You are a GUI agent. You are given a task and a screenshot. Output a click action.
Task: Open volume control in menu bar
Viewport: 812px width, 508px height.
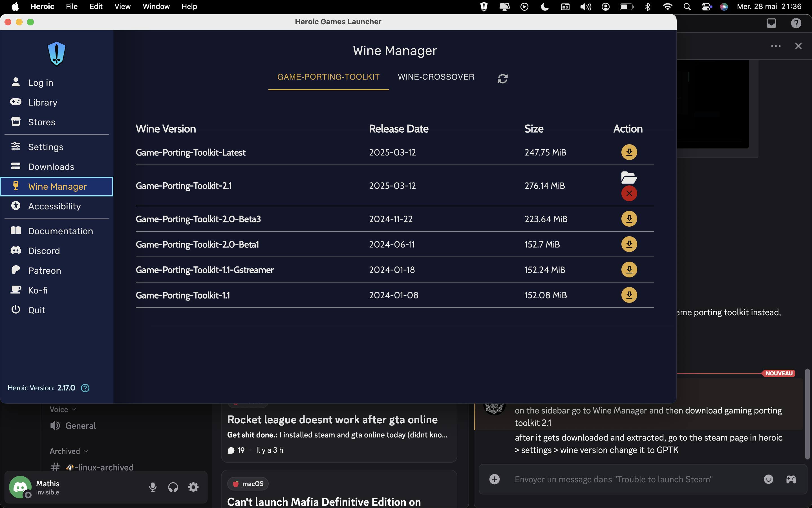click(x=586, y=7)
